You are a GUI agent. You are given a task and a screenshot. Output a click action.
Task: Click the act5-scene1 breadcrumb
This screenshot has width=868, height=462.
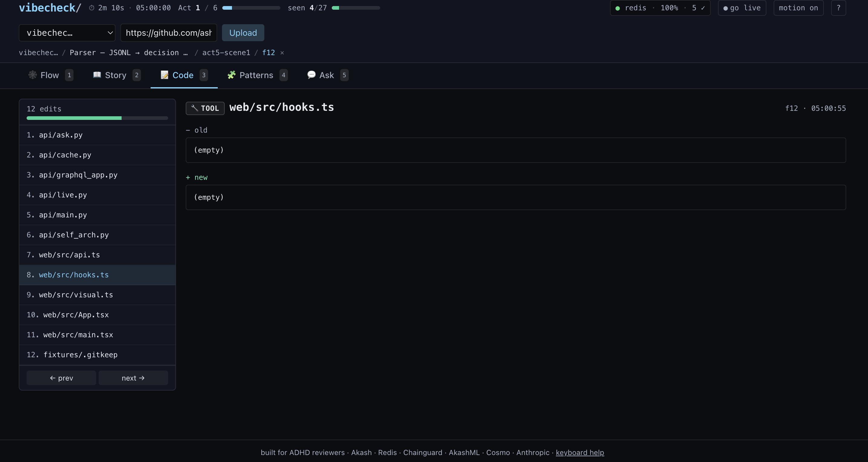tap(226, 53)
